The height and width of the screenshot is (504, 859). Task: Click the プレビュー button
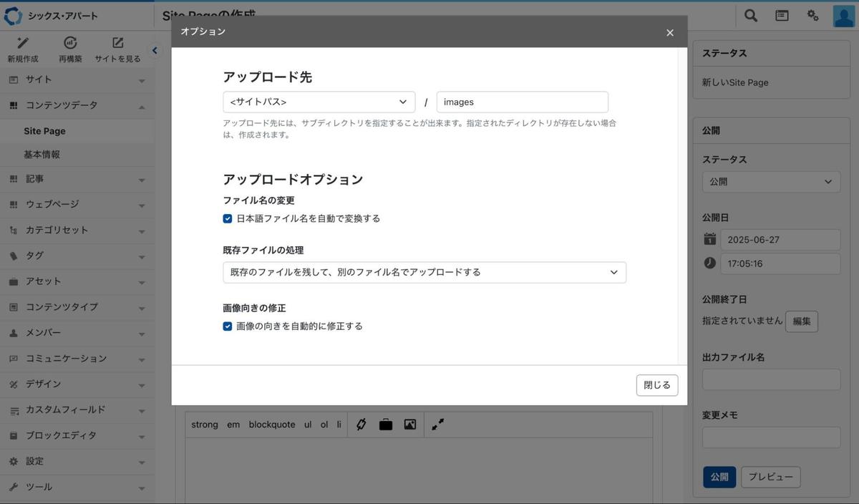pos(770,477)
